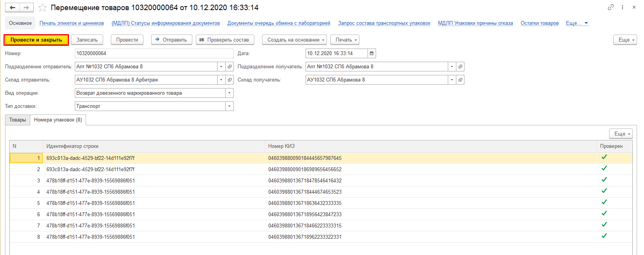Viewport: 644px width, 255px height.
Task: Open sender warehouse record with open icon
Action: 230,80
